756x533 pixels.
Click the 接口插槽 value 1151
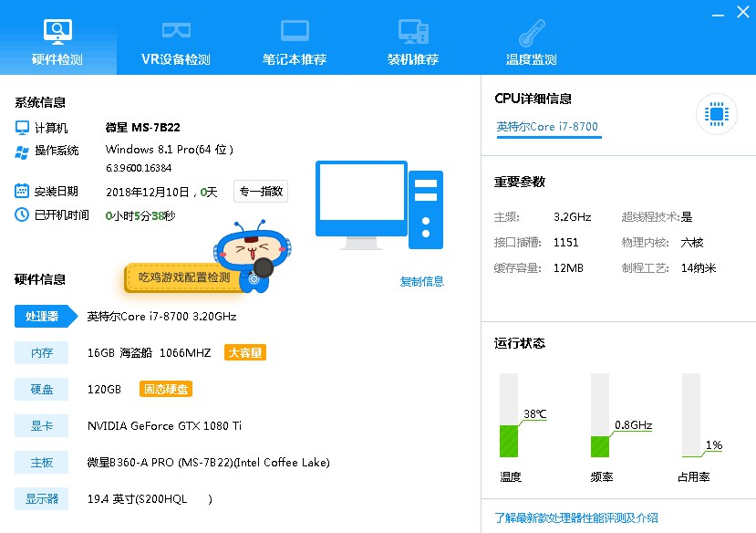pos(566,242)
